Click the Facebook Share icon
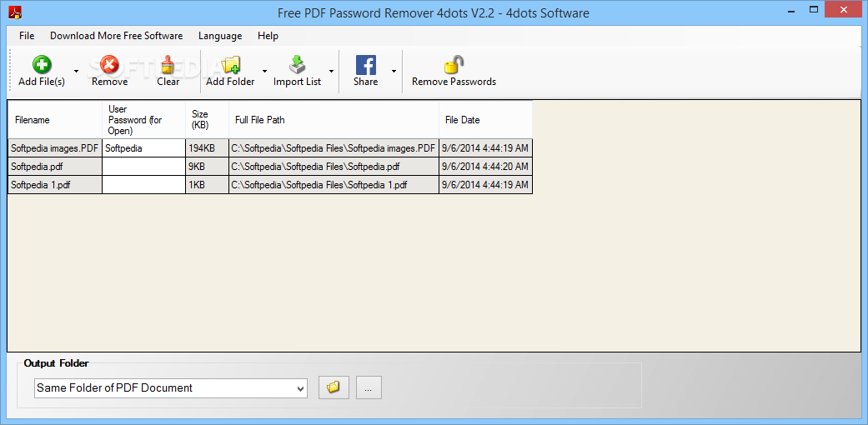 (x=365, y=65)
